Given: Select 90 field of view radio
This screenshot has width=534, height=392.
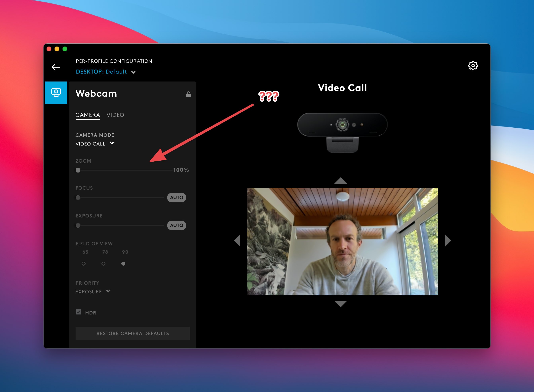Looking at the screenshot, I should (123, 263).
